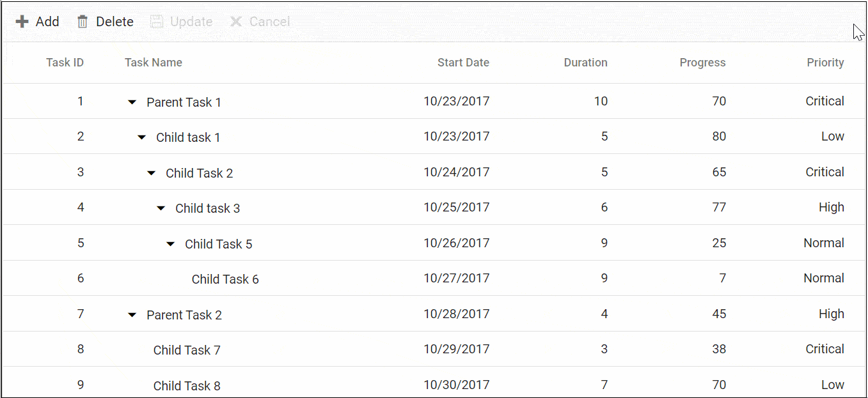The width and height of the screenshot is (868, 398).
Task: Click the Start Date column header
Action: pos(463,63)
